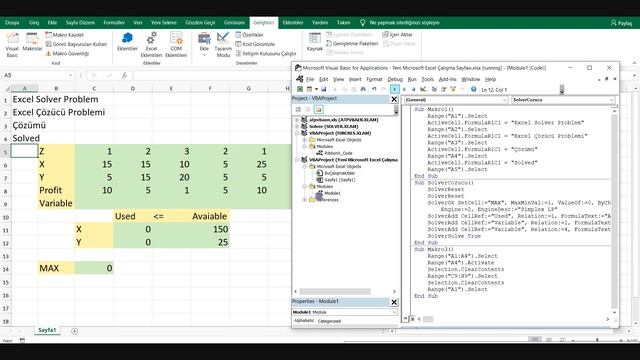Image resolution: width=640 pixels, height=360 pixels.
Task: Select Module1 in the project tree
Action: 332,193
